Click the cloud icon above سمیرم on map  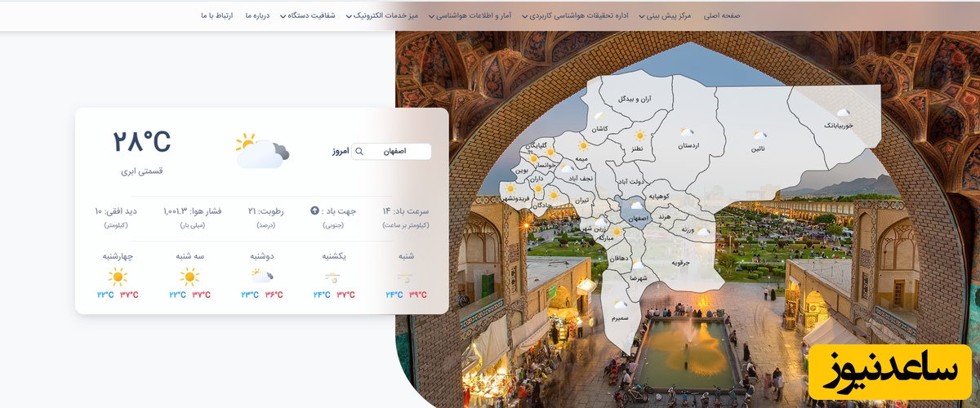pyautogui.click(x=621, y=304)
